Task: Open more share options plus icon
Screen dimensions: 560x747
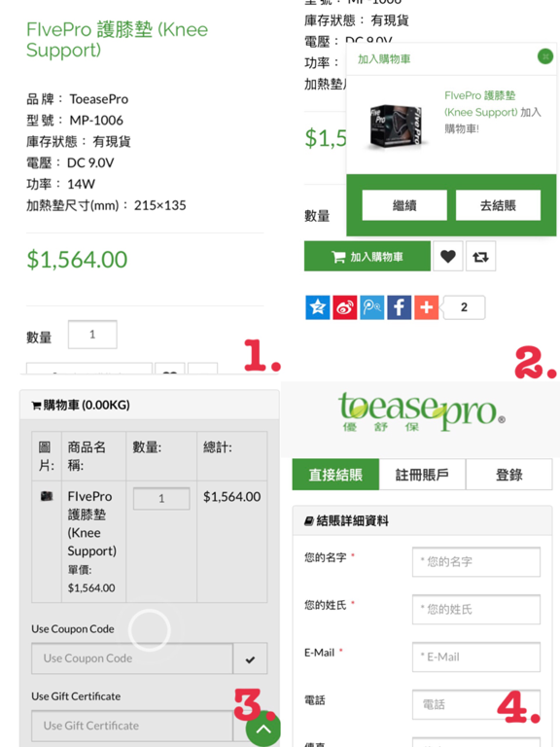Action: (x=426, y=307)
